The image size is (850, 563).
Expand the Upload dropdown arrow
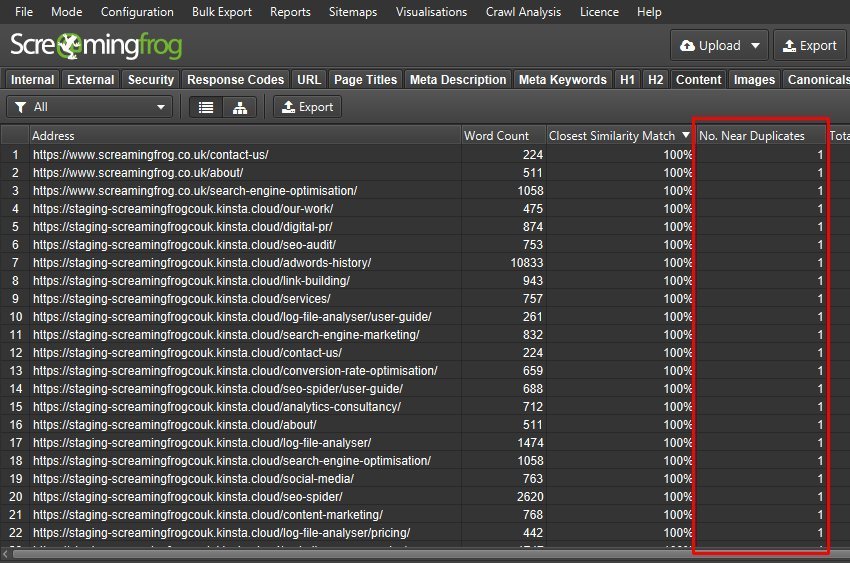point(754,46)
